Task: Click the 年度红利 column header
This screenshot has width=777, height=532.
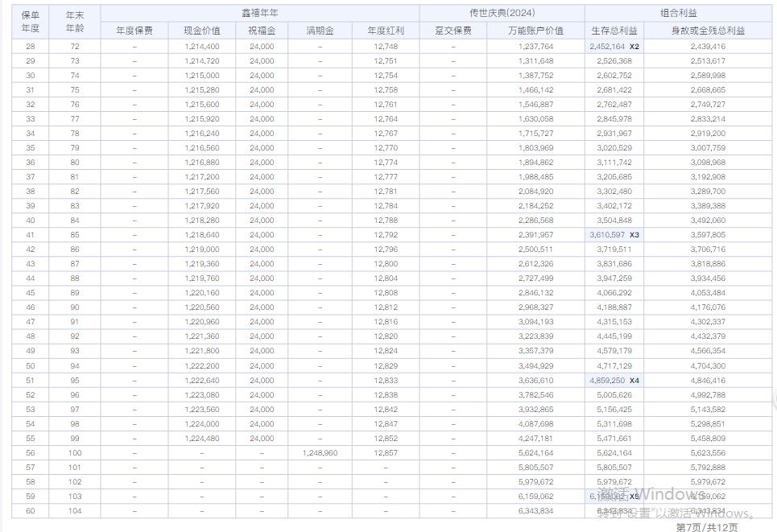Action: pos(386,31)
